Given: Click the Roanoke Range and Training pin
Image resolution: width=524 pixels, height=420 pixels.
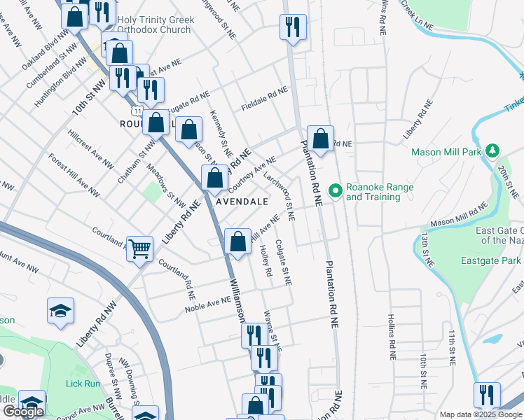Looking at the screenshot, I should tap(336, 192).
